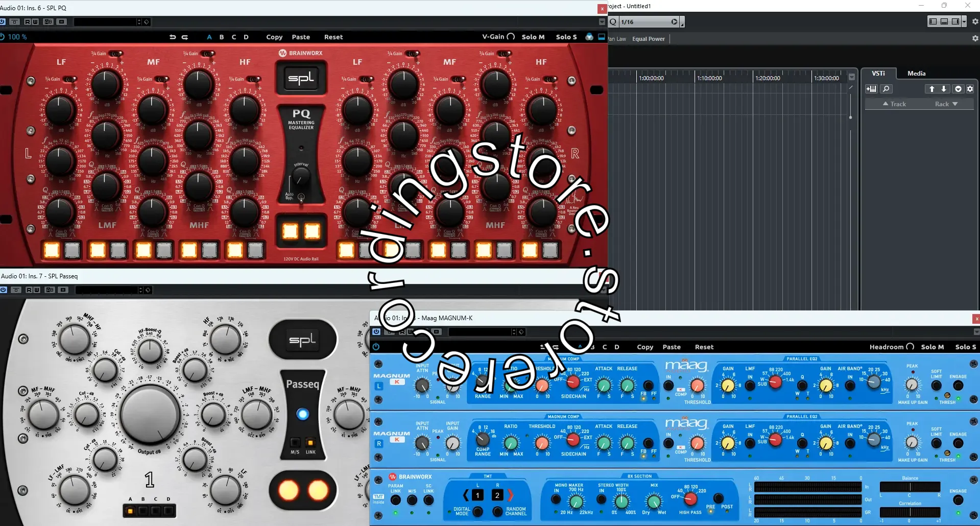Click the SPL logo on the PQ equalizer
The width and height of the screenshot is (980, 526).
tap(301, 78)
